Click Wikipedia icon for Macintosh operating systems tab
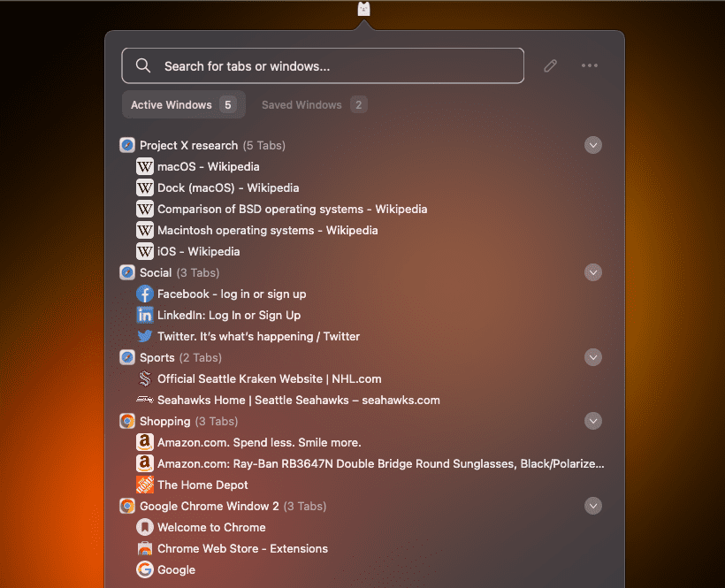725x588 pixels. 145,230
